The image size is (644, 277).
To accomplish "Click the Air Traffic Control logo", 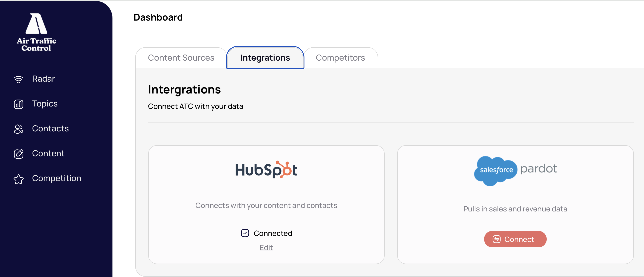I will pyautogui.click(x=36, y=32).
